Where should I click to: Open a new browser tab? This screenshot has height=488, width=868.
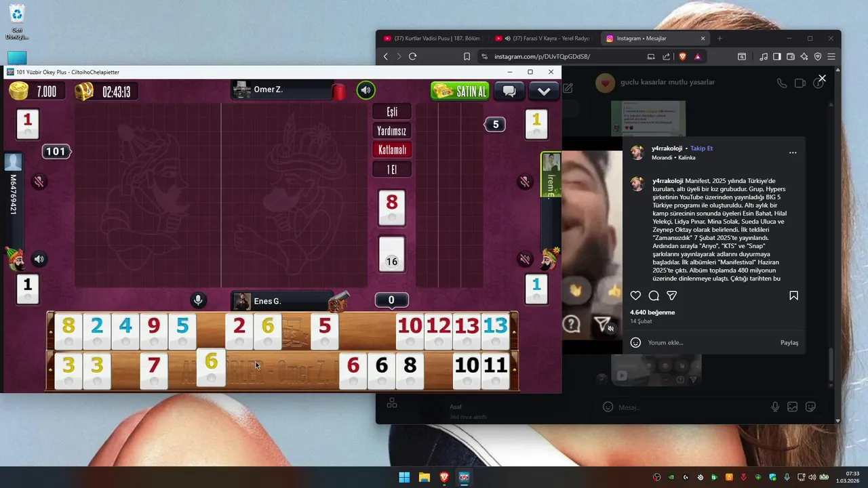719,39
